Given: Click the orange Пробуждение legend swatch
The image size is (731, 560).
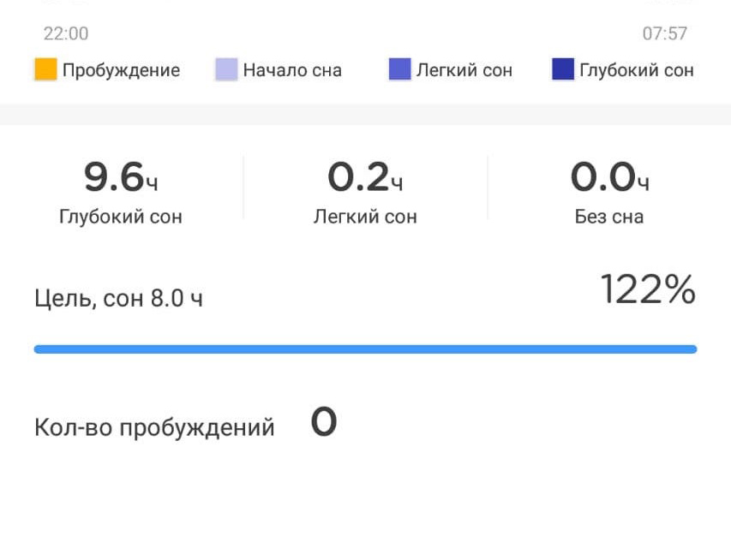Looking at the screenshot, I should tap(45, 70).
